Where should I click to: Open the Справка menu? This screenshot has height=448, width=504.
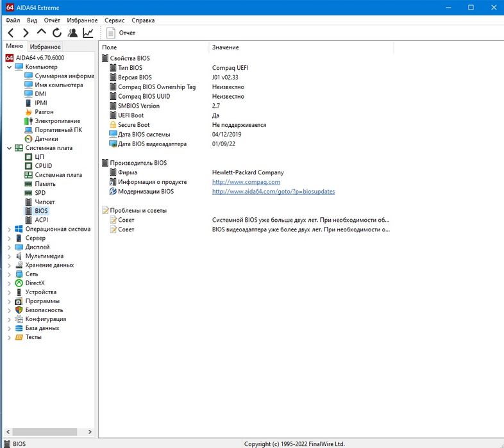pos(143,21)
